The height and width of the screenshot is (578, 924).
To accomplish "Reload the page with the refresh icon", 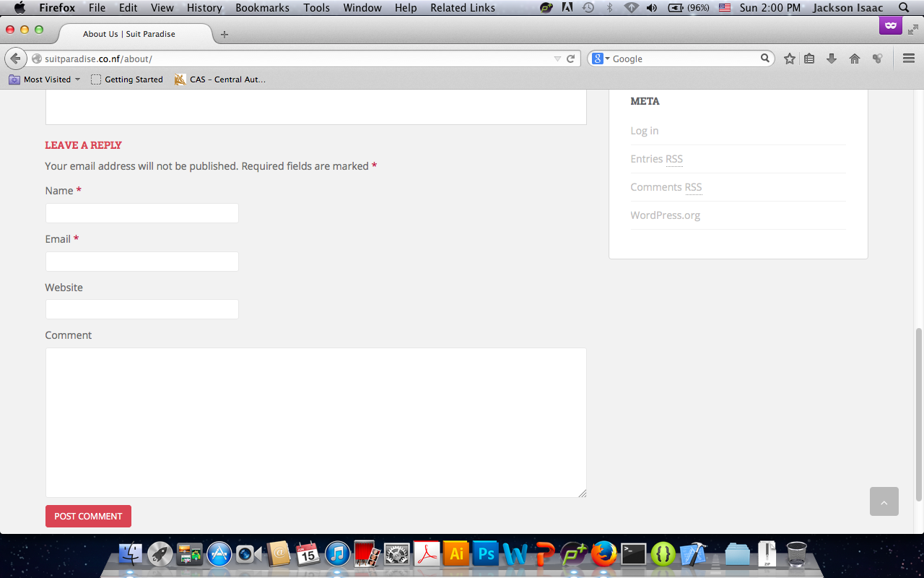I will pos(570,59).
